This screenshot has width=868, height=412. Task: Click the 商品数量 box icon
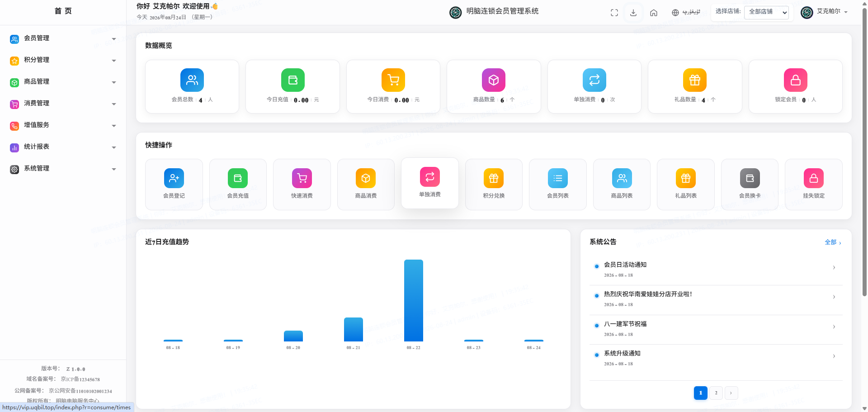tap(494, 80)
